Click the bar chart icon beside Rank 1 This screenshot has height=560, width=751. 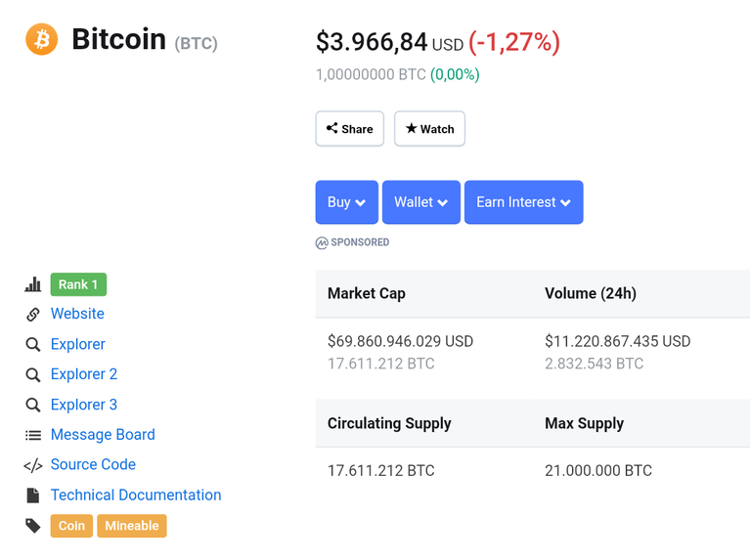pos(33,284)
